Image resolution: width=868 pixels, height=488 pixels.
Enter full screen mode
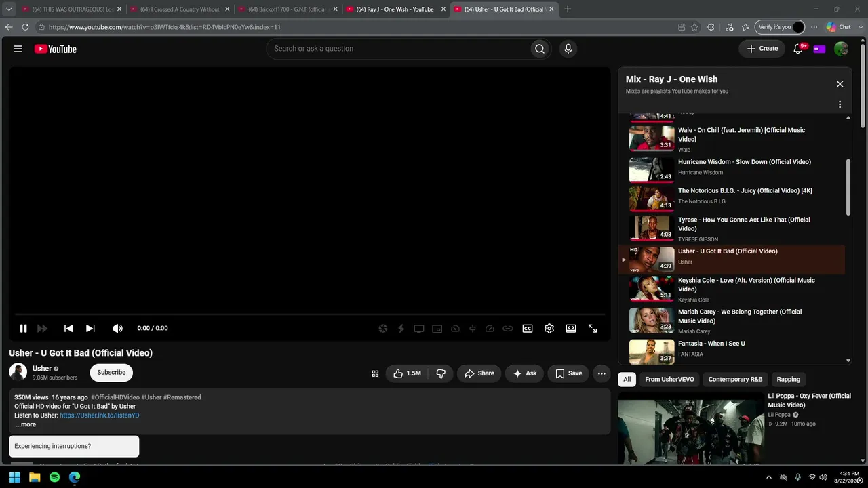[593, 328]
